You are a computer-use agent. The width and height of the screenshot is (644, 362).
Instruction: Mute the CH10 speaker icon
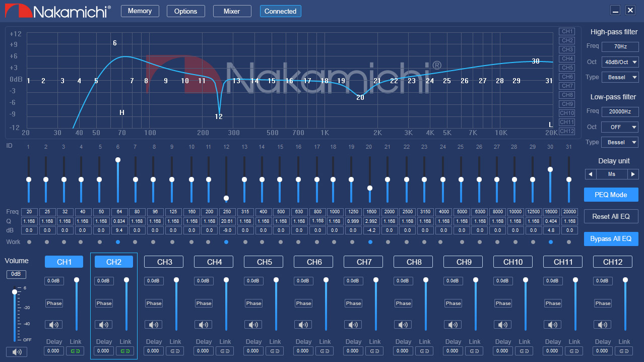click(x=503, y=325)
